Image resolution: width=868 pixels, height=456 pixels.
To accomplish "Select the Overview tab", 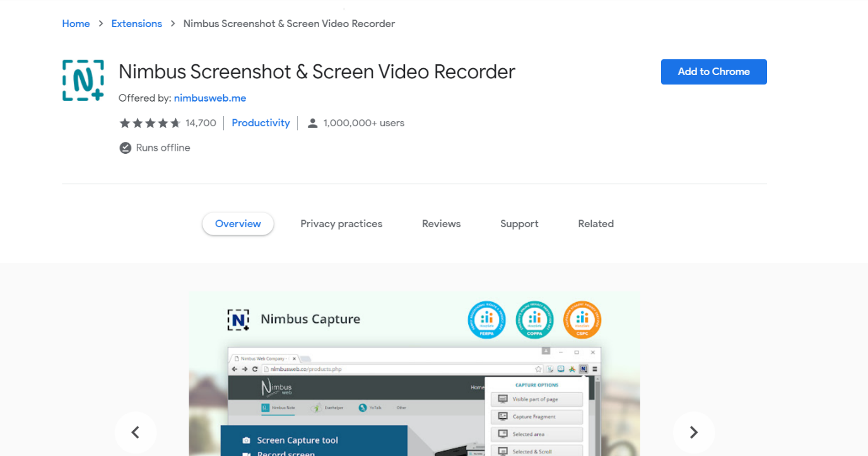I will tap(238, 224).
